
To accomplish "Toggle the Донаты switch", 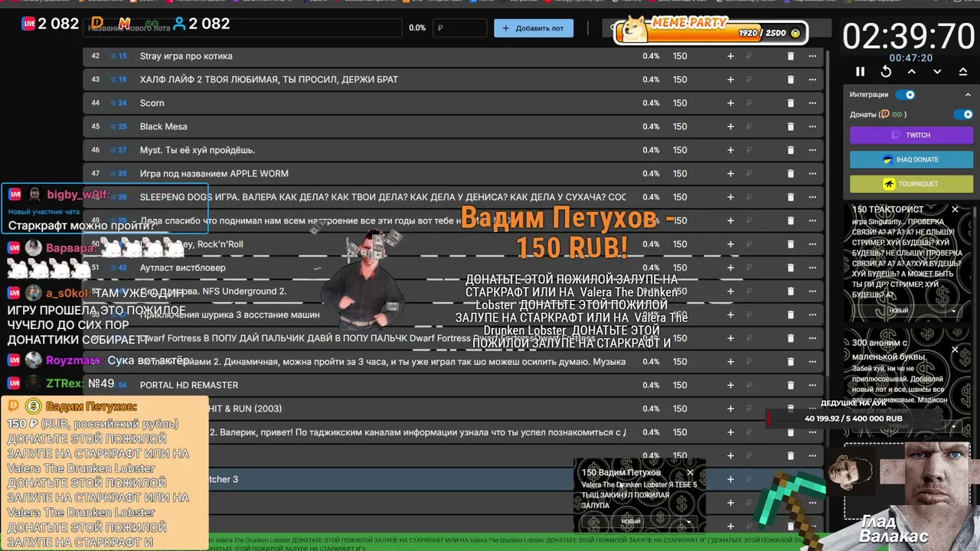I will click(x=963, y=114).
